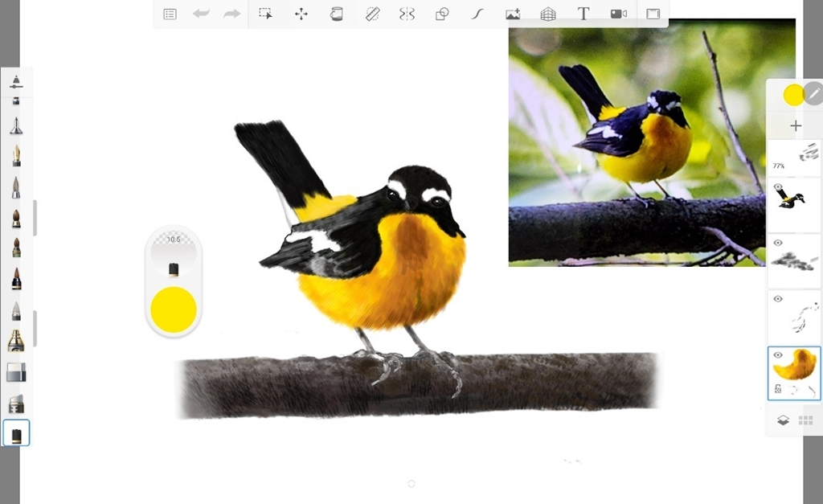The height and width of the screenshot is (504, 823).
Task: Select the 77% opacity layer
Action: (794, 157)
